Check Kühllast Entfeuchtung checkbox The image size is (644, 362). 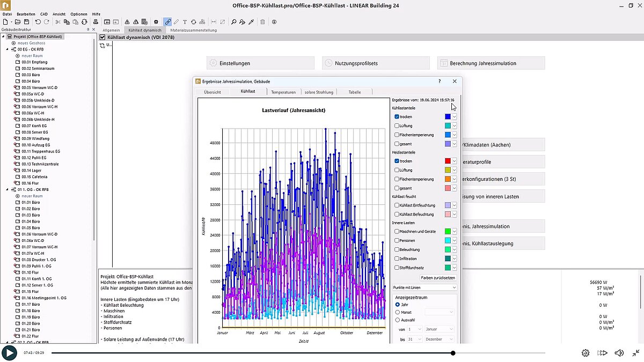point(397,205)
